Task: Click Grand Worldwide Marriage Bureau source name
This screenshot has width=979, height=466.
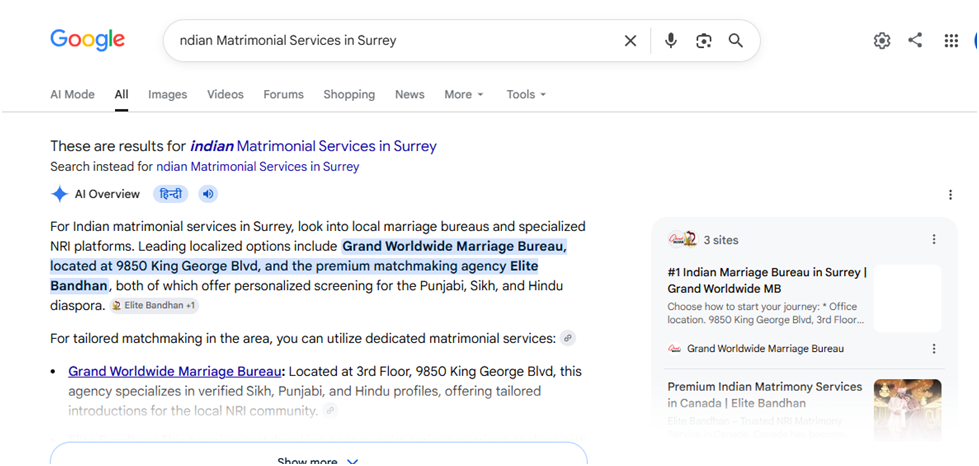Action: pos(765,349)
